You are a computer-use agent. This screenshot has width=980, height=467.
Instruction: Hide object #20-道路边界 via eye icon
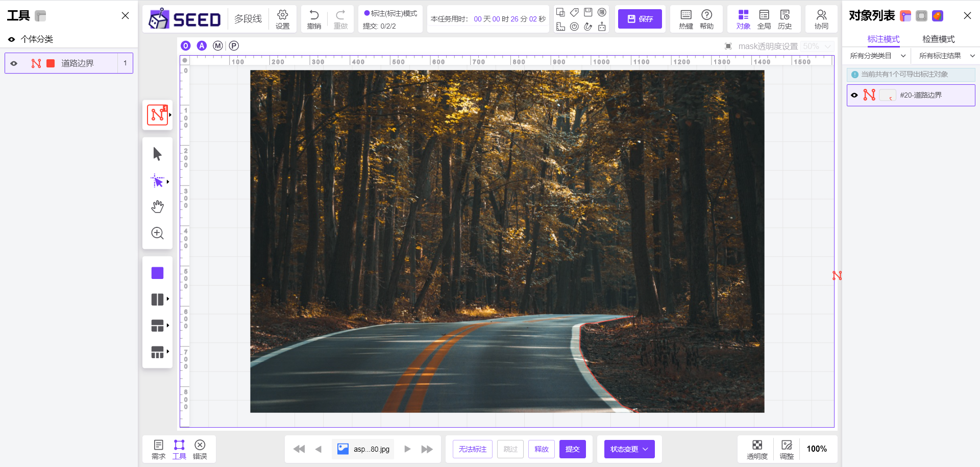(x=854, y=95)
